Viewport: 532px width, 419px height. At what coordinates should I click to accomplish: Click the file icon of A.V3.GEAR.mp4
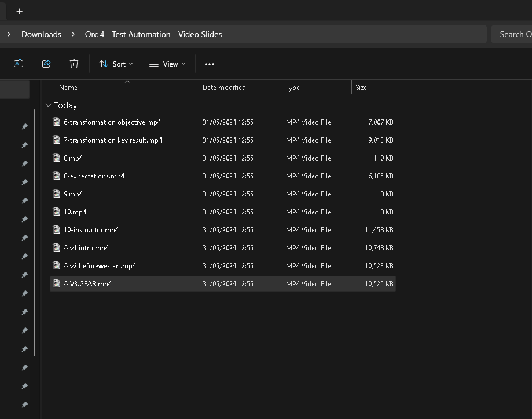[x=57, y=283]
